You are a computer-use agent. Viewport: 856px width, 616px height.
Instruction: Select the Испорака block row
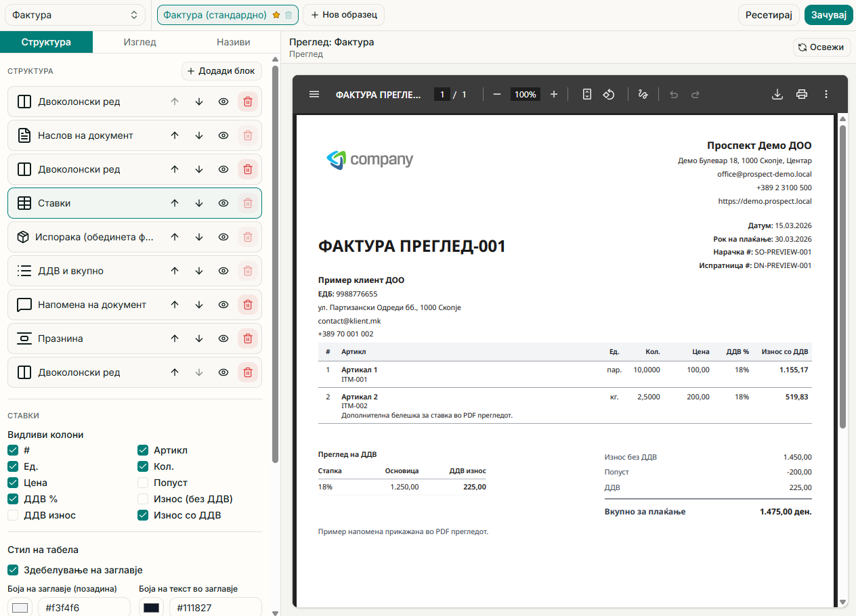click(135, 237)
